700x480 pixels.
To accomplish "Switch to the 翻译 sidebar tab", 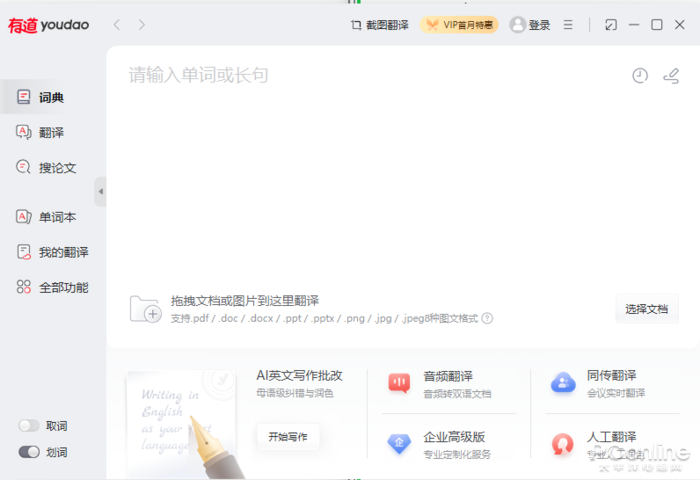I will click(x=50, y=132).
